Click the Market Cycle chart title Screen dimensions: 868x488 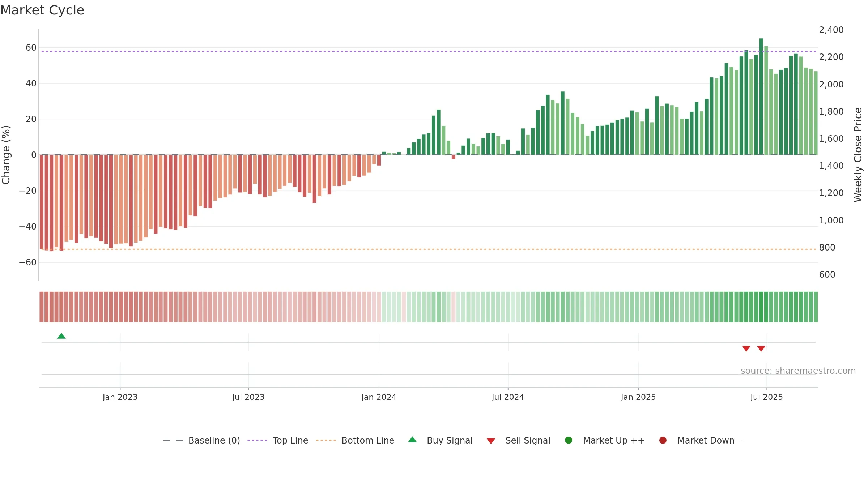[x=42, y=10]
